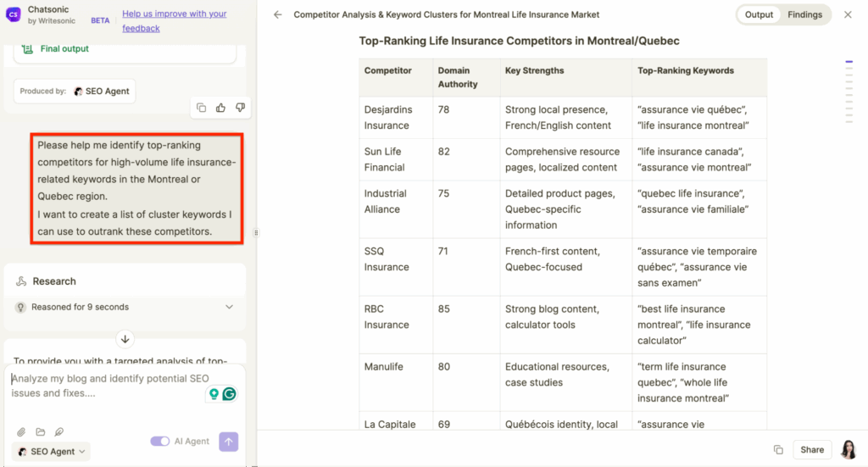Click the Research section icon
The height and width of the screenshot is (467, 868).
[x=21, y=281]
